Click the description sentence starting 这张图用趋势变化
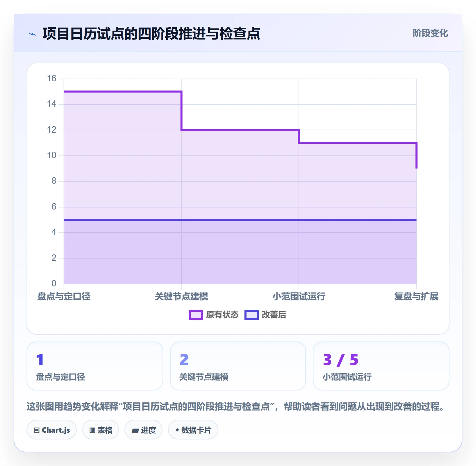 [235, 406]
